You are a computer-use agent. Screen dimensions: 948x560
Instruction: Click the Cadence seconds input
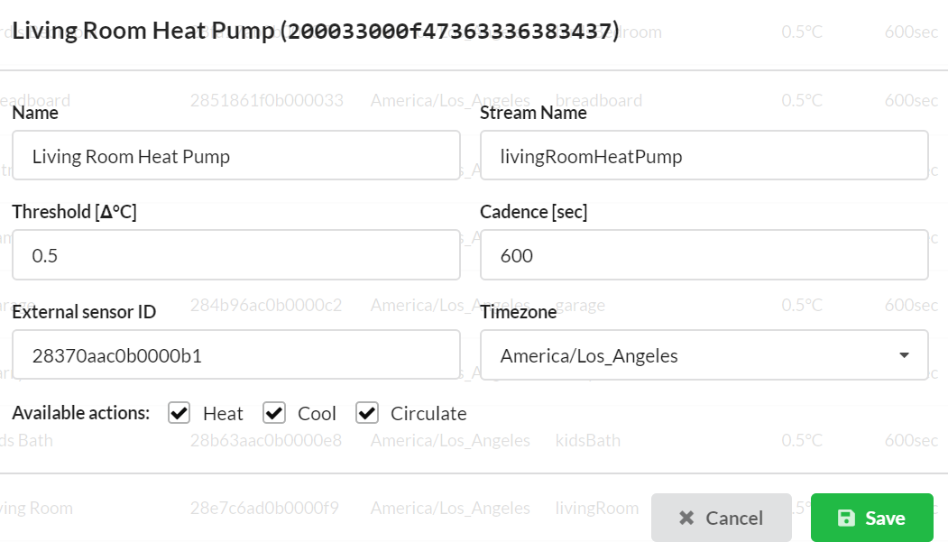[704, 255]
